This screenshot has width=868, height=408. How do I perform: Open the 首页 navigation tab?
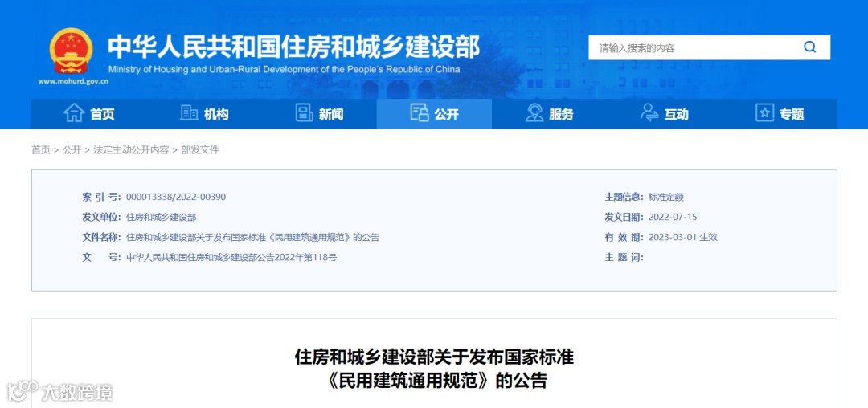point(88,114)
